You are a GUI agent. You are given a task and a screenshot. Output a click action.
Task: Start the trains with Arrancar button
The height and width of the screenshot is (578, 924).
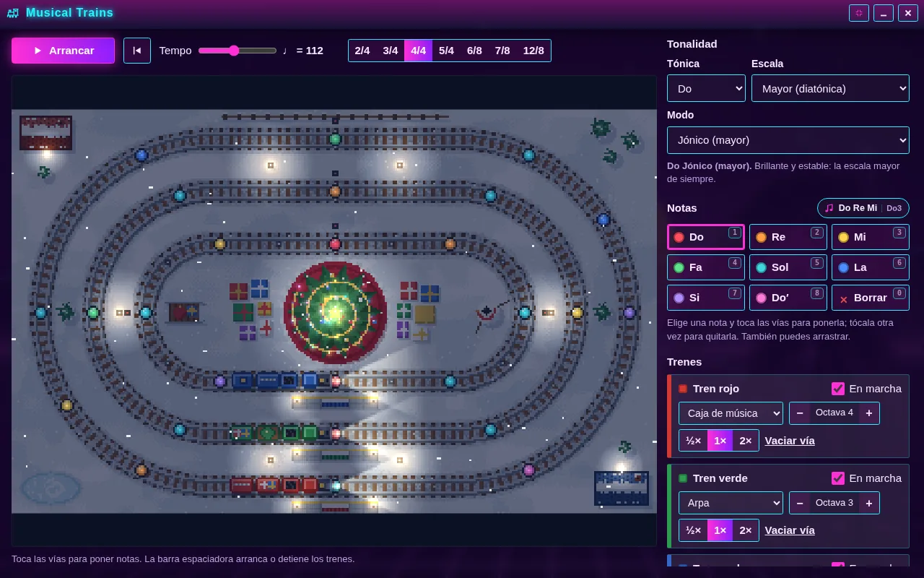point(63,51)
